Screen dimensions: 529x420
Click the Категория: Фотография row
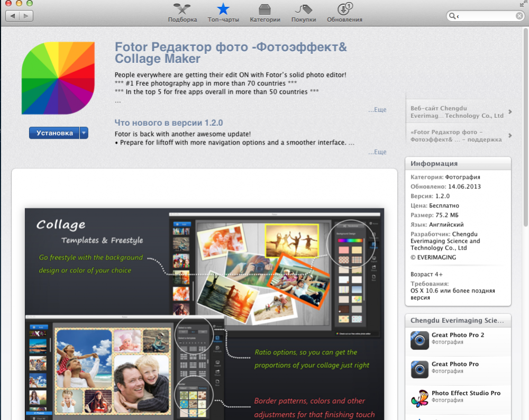coord(445,177)
